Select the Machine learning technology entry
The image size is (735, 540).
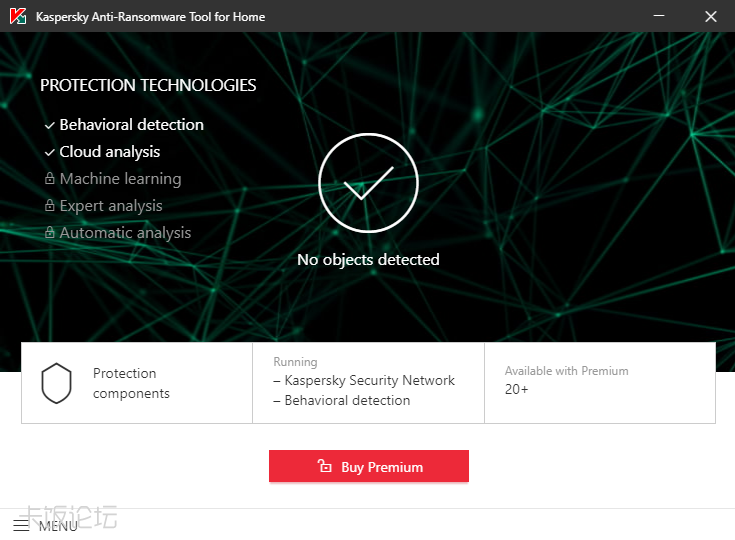point(120,179)
